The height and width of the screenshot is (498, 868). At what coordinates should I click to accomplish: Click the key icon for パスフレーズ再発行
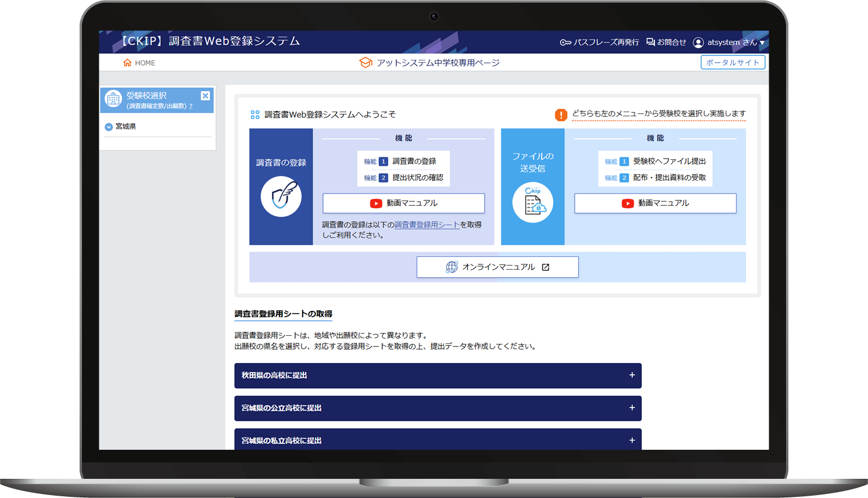[565, 42]
